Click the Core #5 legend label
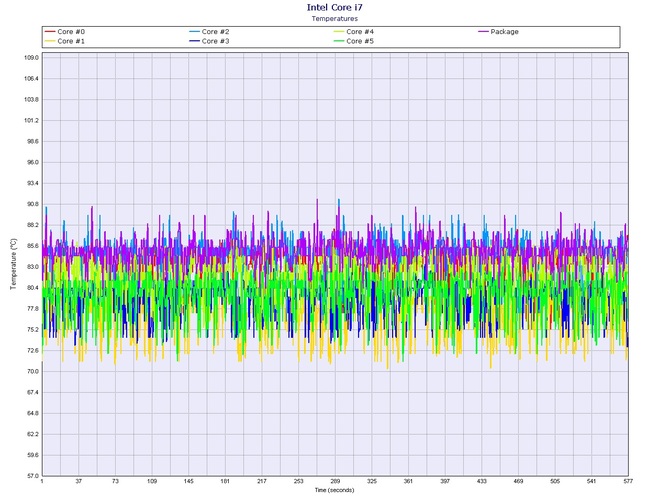Screen dimensions: 670x502 coord(360,41)
